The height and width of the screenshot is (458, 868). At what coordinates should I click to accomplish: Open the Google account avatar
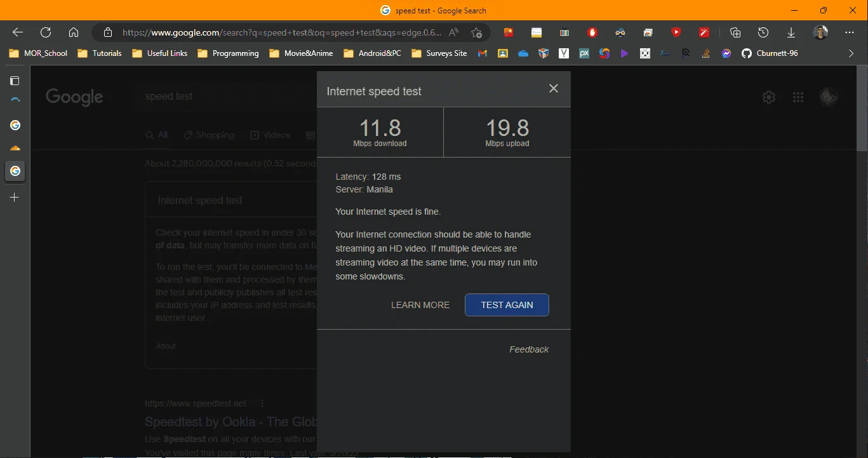(x=829, y=97)
